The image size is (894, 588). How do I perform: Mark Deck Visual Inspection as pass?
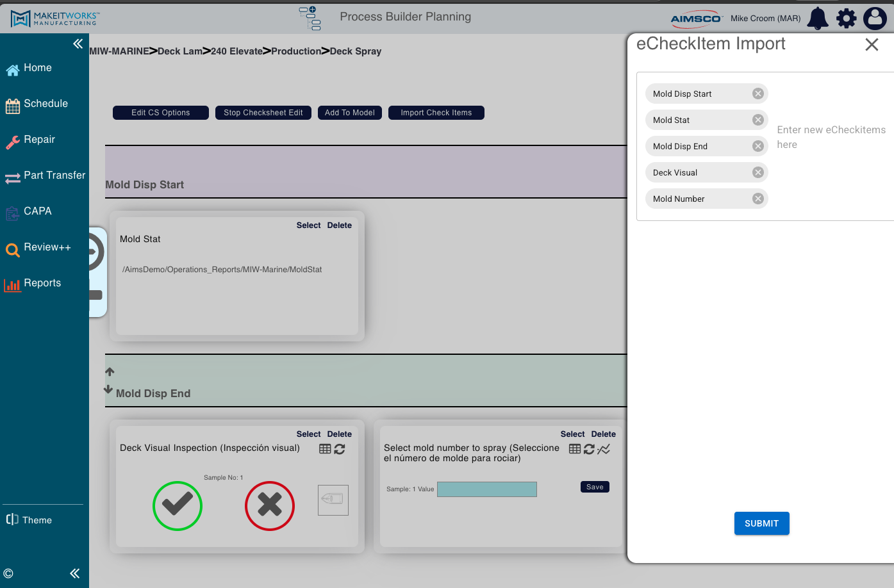178,506
